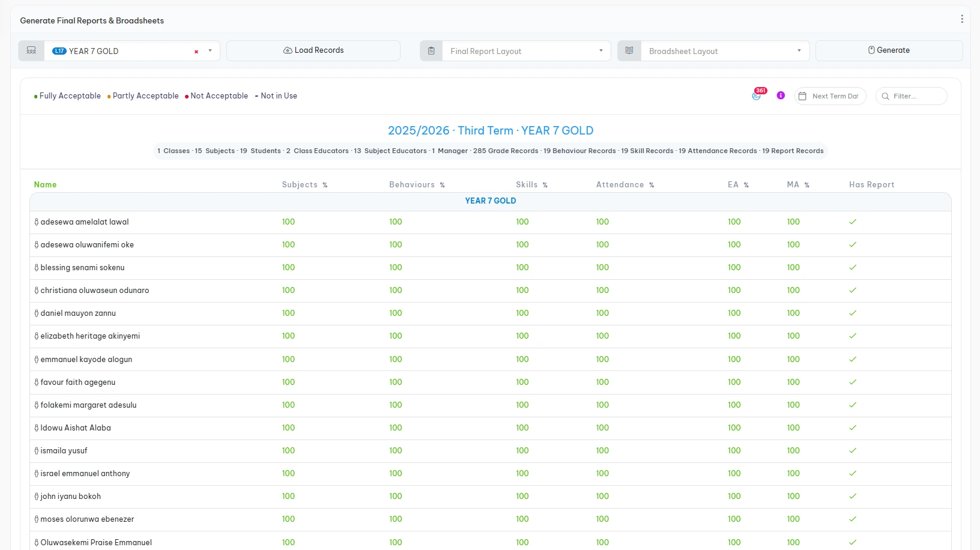
Task: Click the broadsheet icon before Broadsheet Layout
Action: [629, 51]
